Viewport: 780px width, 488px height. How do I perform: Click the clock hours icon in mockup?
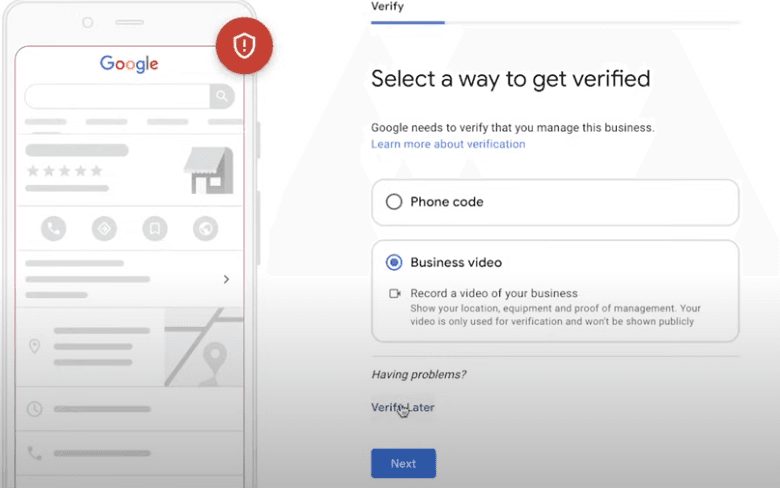pyautogui.click(x=34, y=408)
